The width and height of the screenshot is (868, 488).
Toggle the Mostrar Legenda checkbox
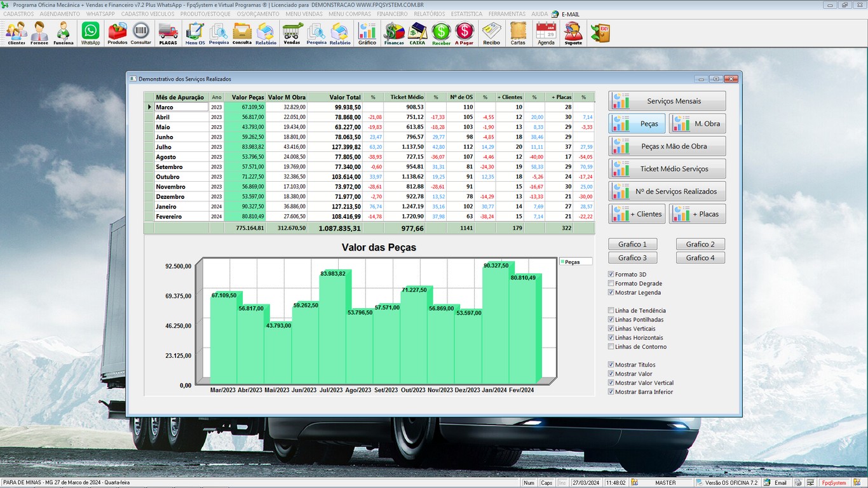point(611,292)
